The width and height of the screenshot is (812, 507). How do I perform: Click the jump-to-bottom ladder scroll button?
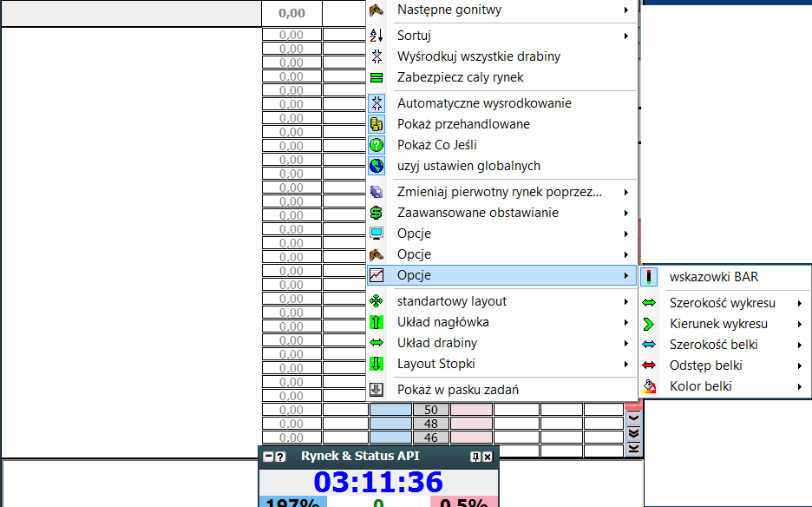[634, 449]
